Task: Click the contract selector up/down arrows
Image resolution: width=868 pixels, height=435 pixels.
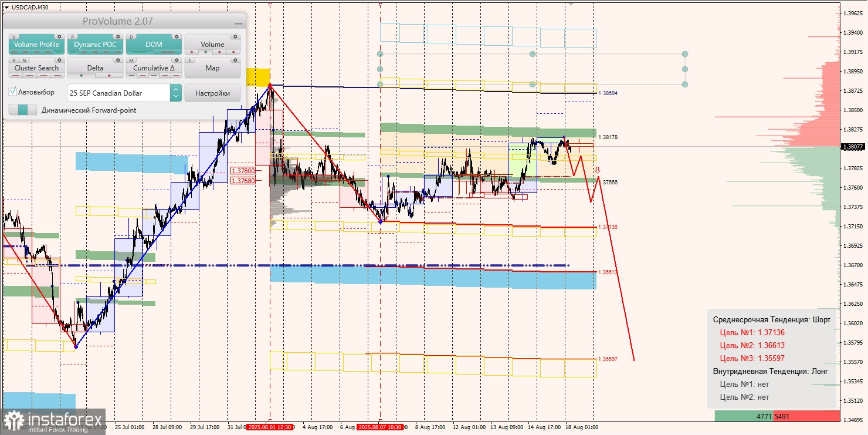Action: pyautogui.click(x=176, y=93)
